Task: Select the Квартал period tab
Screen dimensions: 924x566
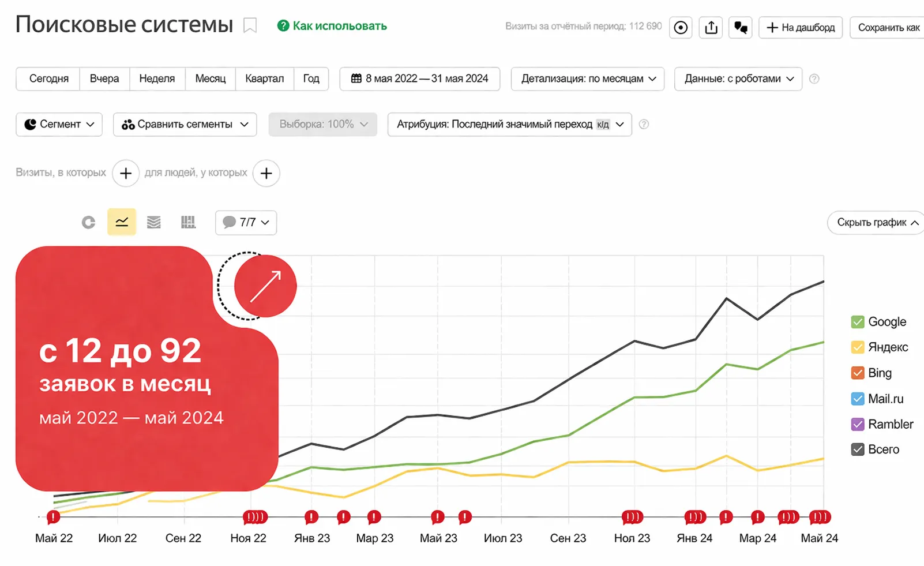Action: (x=264, y=79)
